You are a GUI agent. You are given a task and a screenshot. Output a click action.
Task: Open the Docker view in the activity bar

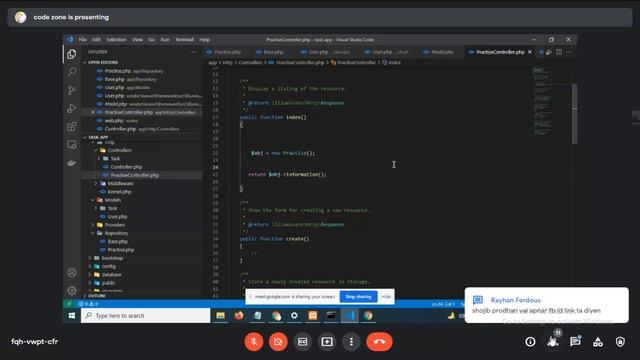pos(72,163)
